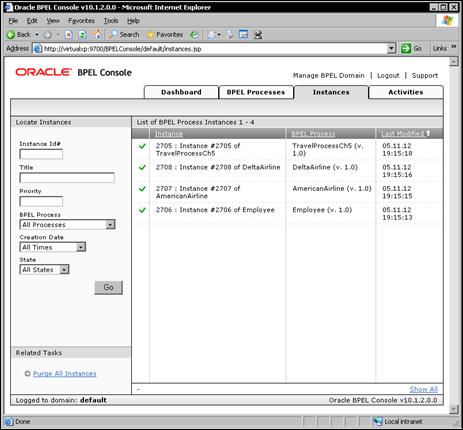
Task: Click the address bar URL field
Action: tap(215, 49)
